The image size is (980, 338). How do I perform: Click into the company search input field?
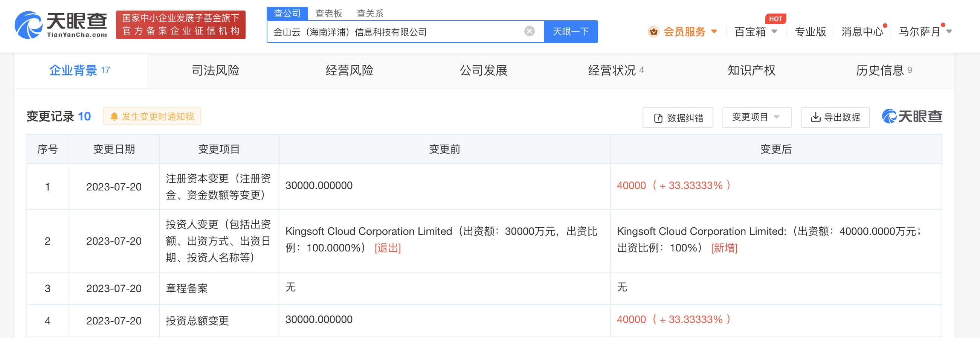coord(395,32)
